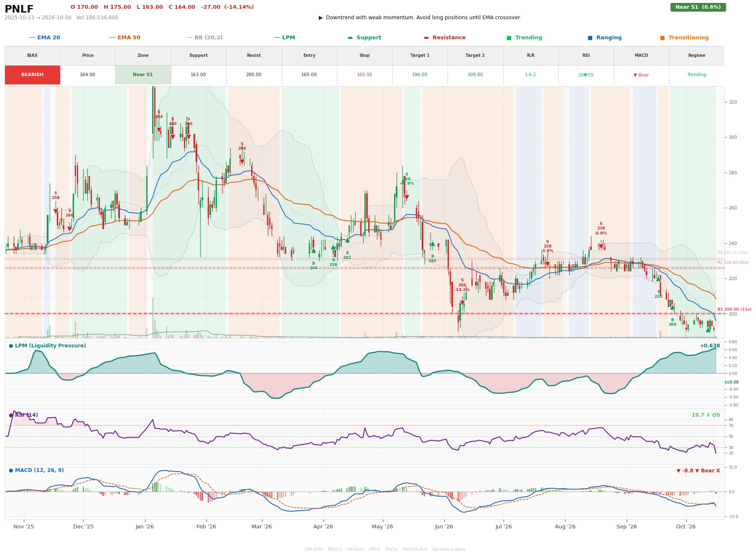Click the Ranging regime legend entry

coord(605,38)
